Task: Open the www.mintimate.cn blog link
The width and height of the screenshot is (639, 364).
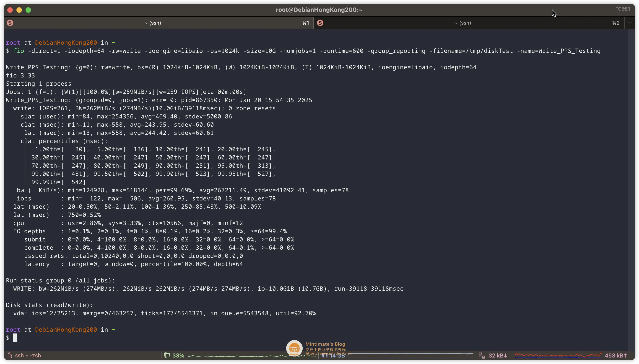Action: pos(328,353)
